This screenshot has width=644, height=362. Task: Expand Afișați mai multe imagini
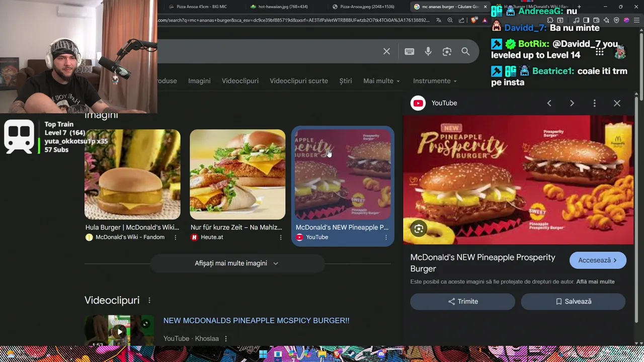point(237,263)
